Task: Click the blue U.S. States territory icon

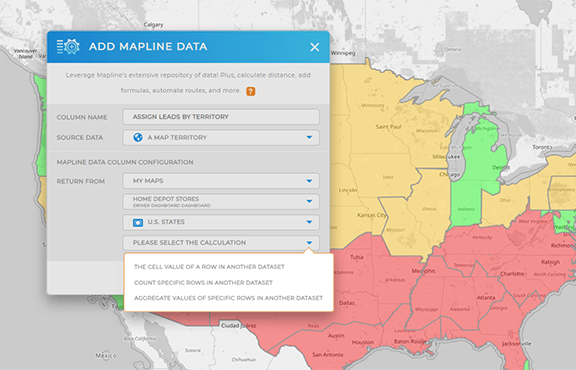Action: click(x=138, y=222)
